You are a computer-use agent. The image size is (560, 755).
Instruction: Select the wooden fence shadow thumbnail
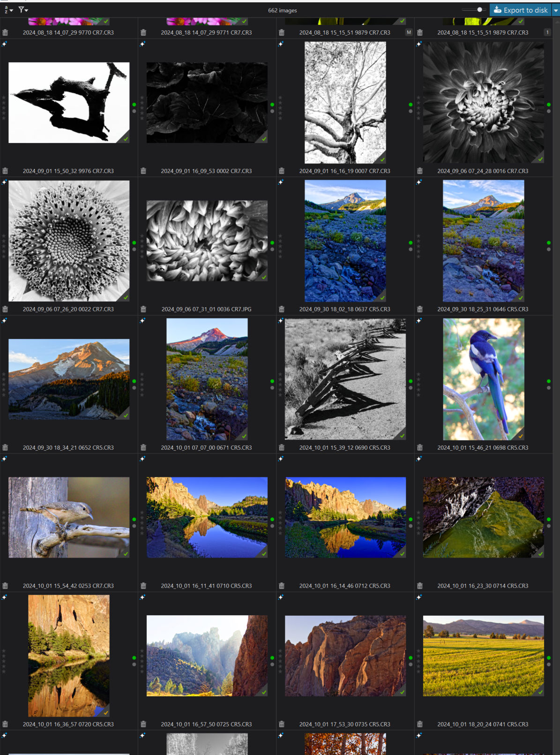click(345, 379)
